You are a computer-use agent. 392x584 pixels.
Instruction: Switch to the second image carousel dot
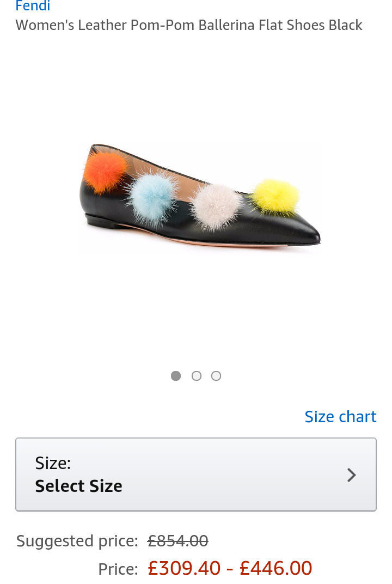point(197,376)
